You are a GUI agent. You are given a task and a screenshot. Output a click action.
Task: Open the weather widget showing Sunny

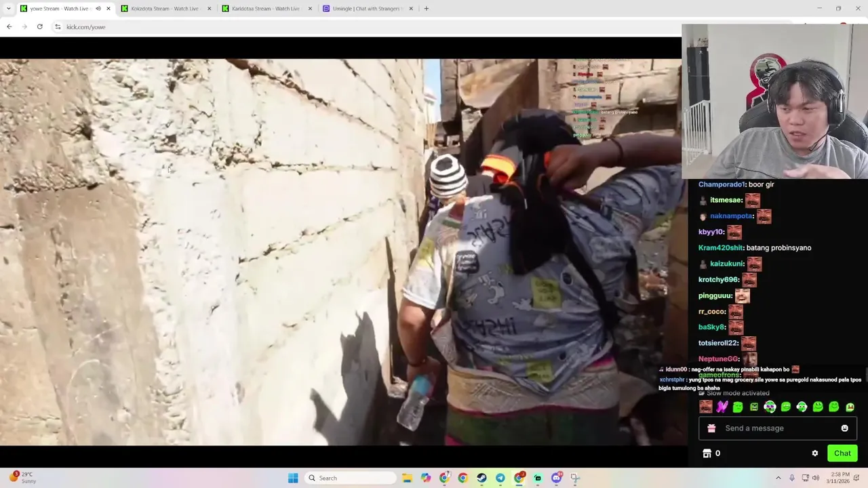(22, 478)
